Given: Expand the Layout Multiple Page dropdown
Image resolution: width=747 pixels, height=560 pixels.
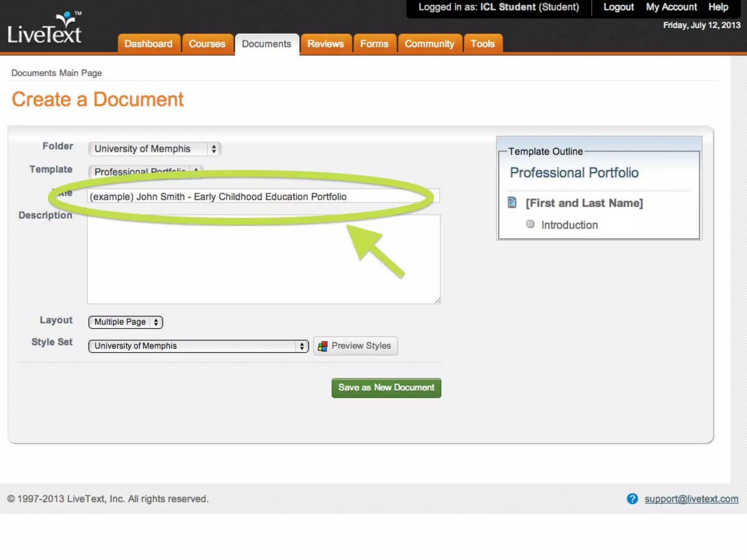Looking at the screenshot, I should click(x=125, y=322).
